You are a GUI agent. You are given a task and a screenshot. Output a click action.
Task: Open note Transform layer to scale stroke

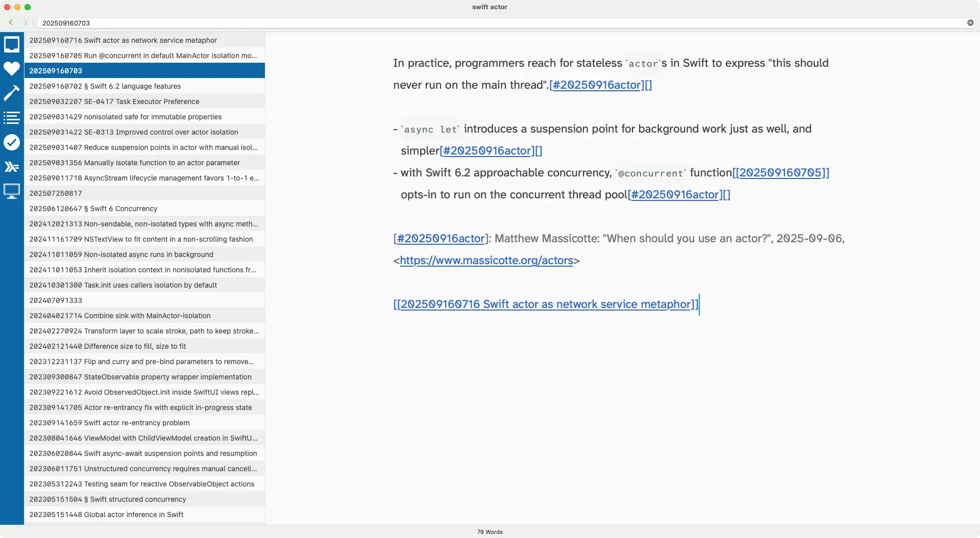(x=144, y=331)
